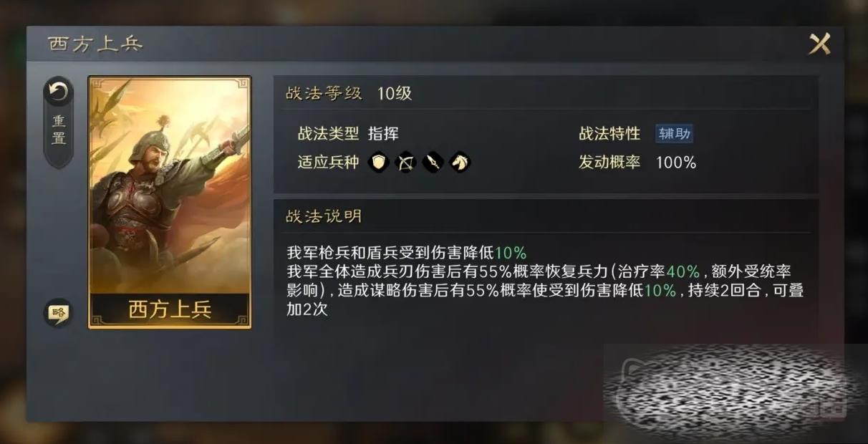Click the 发动概率 100% value
This screenshot has width=868, height=444.
coord(676,163)
